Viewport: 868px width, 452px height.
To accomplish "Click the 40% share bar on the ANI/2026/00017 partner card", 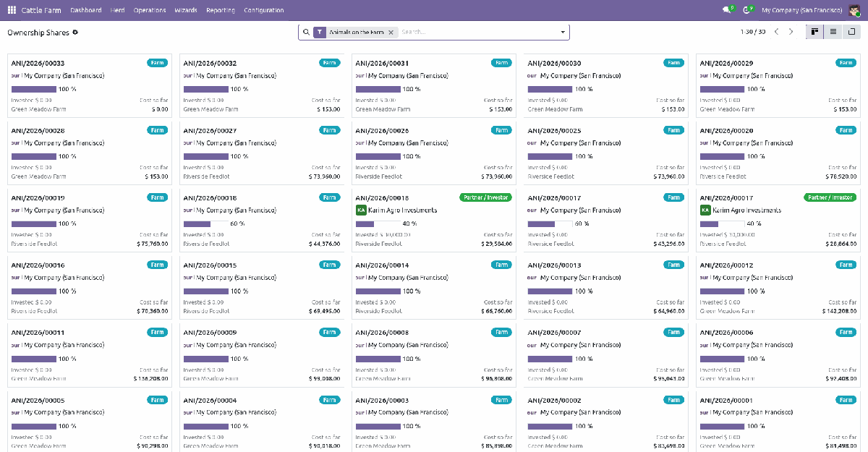I will pos(723,223).
